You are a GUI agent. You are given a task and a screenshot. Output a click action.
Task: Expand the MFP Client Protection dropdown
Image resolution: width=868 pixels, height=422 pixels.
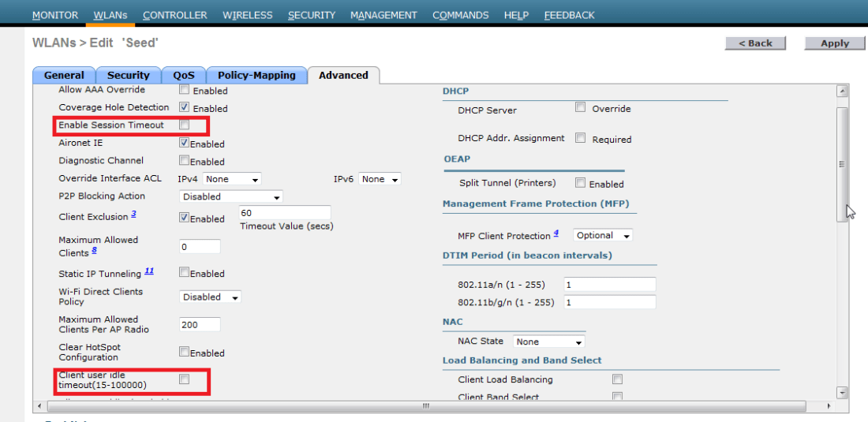[603, 236]
